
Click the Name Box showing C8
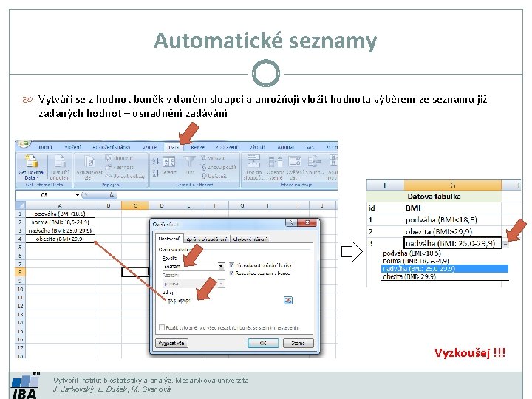click(x=45, y=195)
